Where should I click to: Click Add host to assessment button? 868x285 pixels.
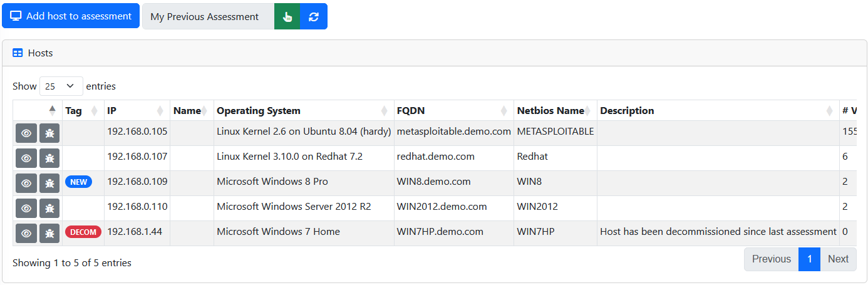click(x=71, y=16)
